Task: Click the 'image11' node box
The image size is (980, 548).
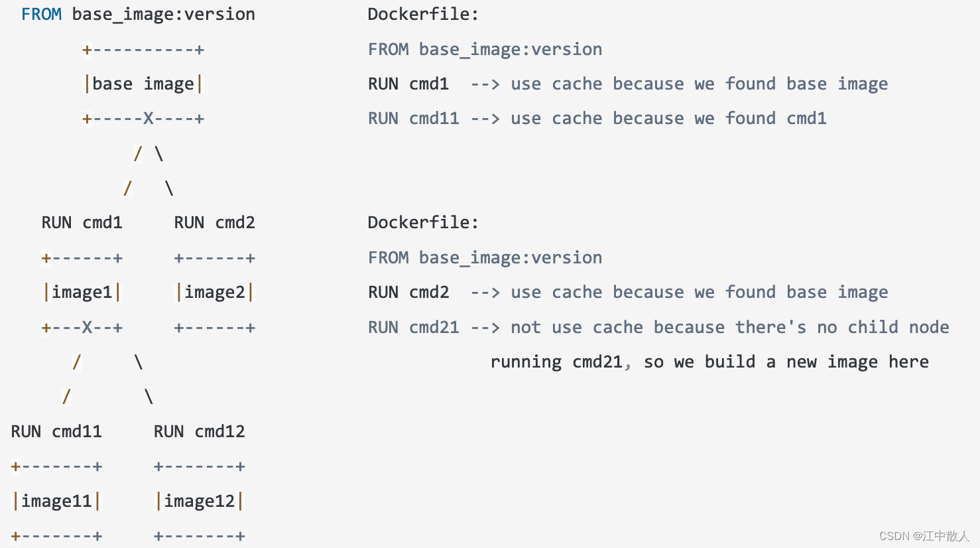Action: click(x=56, y=501)
